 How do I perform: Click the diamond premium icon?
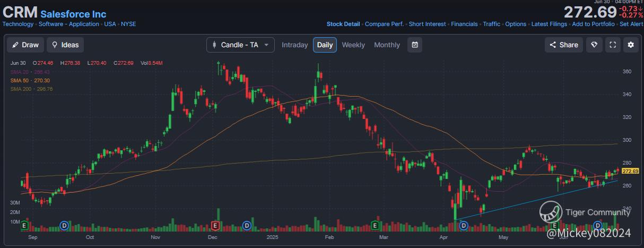(x=594, y=45)
